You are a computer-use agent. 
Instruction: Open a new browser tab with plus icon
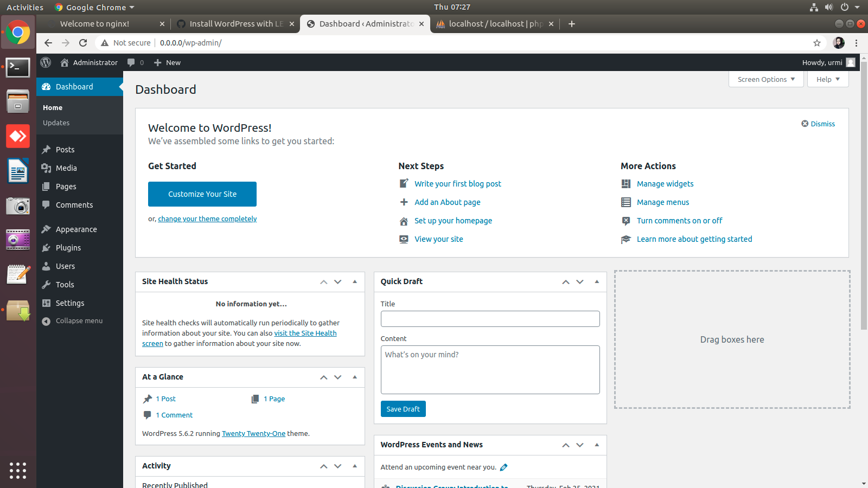tap(571, 24)
